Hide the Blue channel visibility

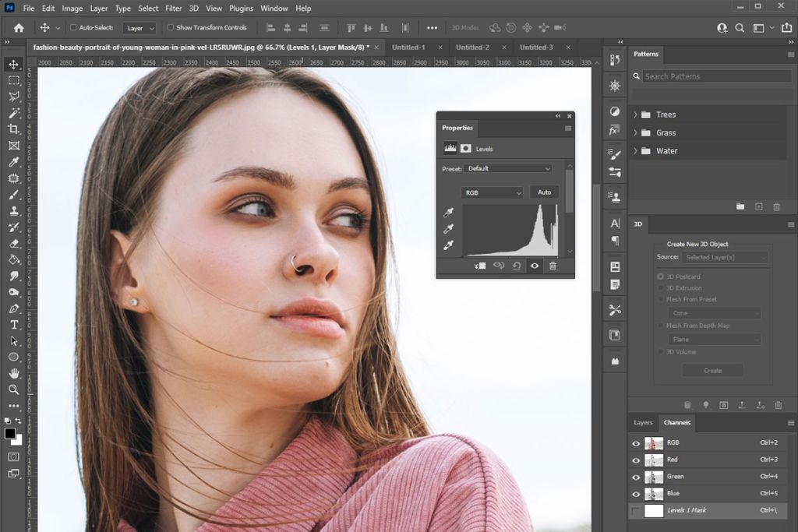click(635, 494)
